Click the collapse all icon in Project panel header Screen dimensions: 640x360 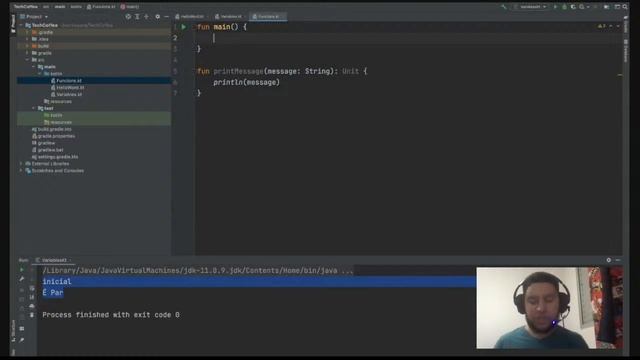click(x=147, y=17)
